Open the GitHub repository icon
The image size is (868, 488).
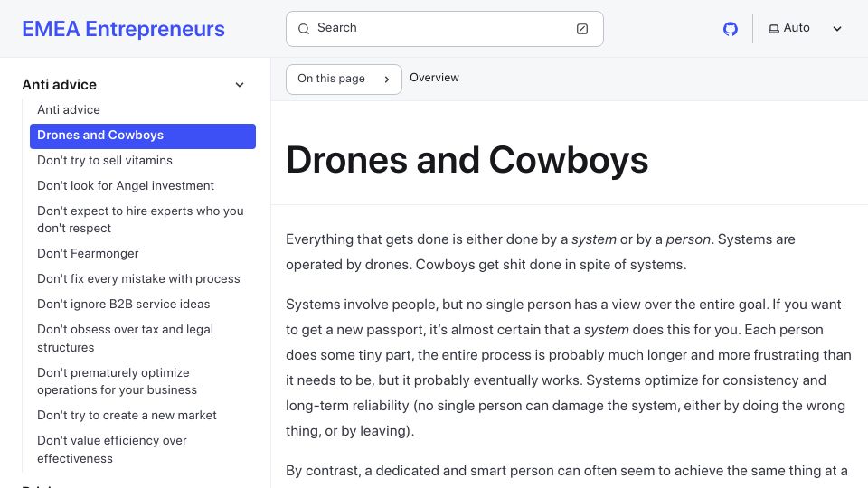[731, 29]
